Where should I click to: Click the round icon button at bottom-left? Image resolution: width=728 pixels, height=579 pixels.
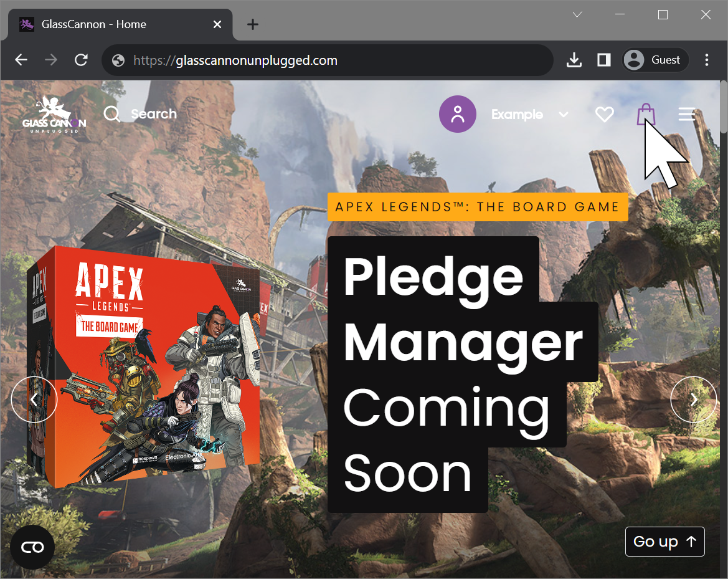tap(32, 547)
